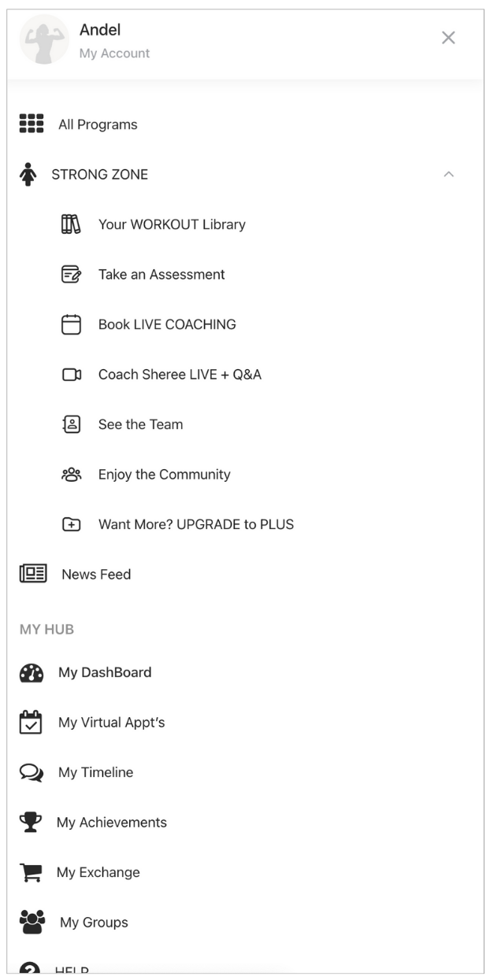Click the books icon for Workout Library
The width and height of the screenshot is (490, 980).
click(x=71, y=224)
